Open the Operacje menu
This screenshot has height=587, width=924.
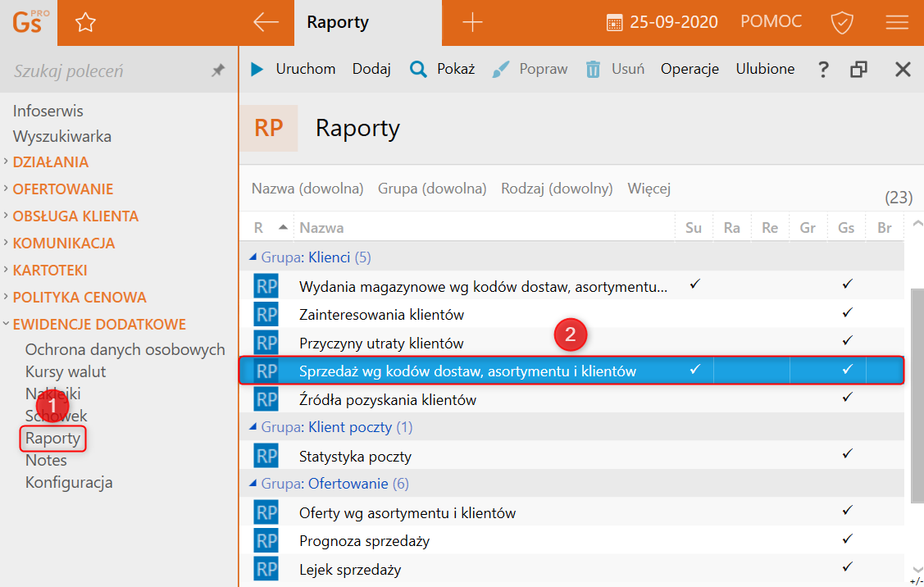click(690, 70)
